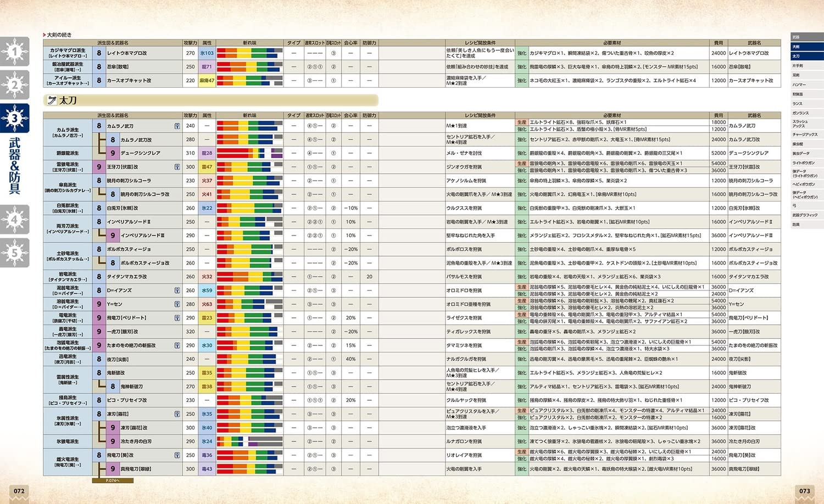Click page number 072 at bottom left
Viewport: 824px width, 504px height.
(19, 491)
